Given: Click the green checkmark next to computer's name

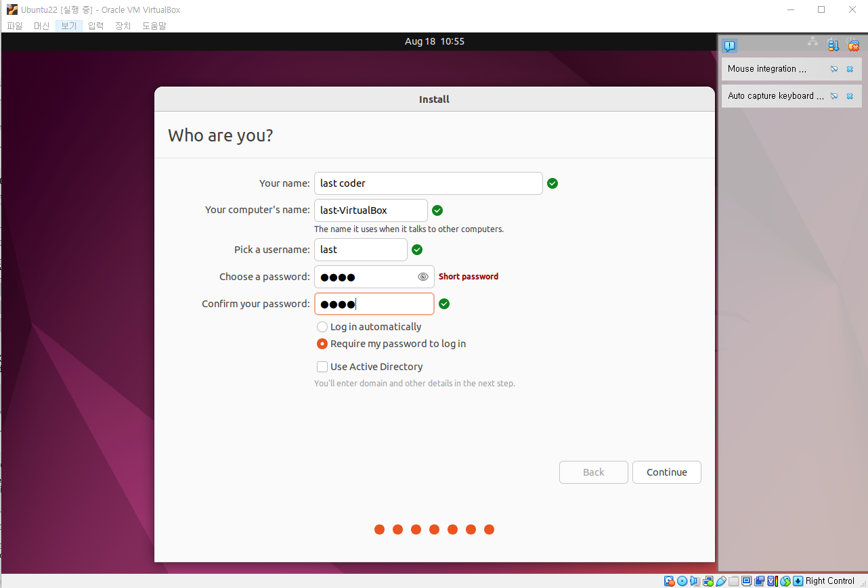Looking at the screenshot, I should [437, 210].
